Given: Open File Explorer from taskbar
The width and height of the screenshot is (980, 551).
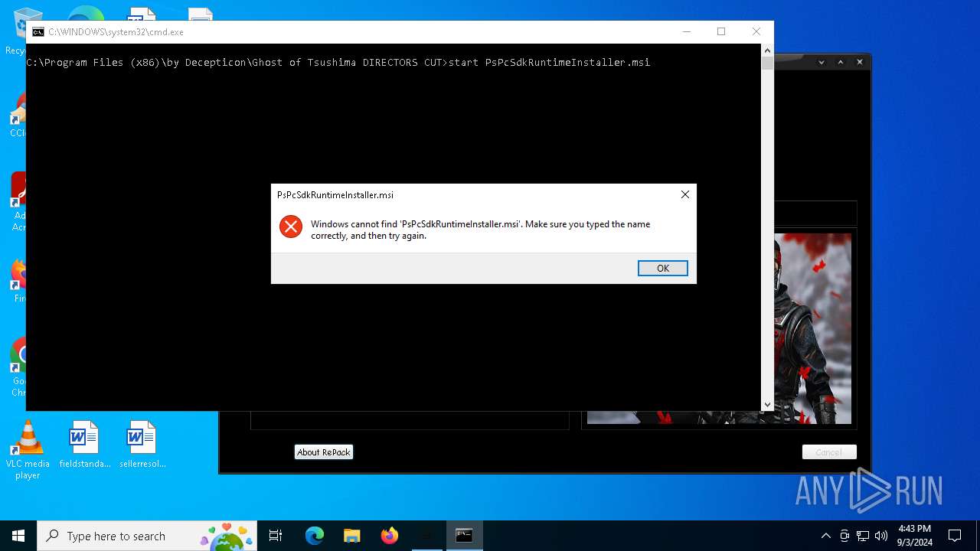Looking at the screenshot, I should tap(351, 536).
